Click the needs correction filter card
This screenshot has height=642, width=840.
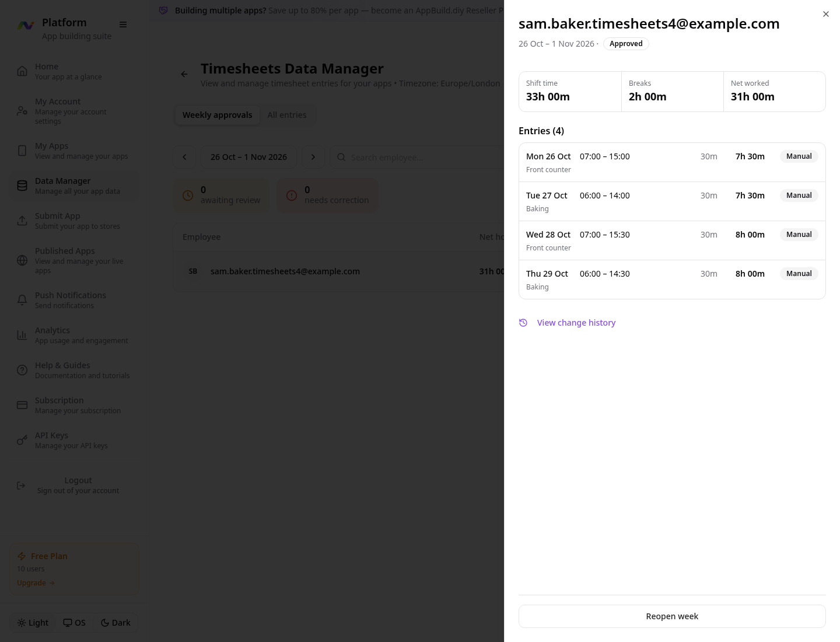328,195
